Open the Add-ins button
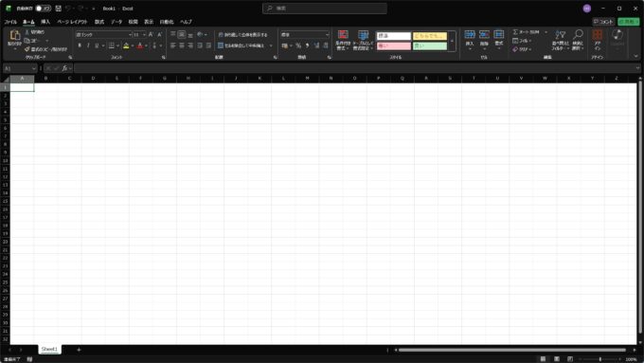The height and width of the screenshot is (363, 644). (x=598, y=40)
